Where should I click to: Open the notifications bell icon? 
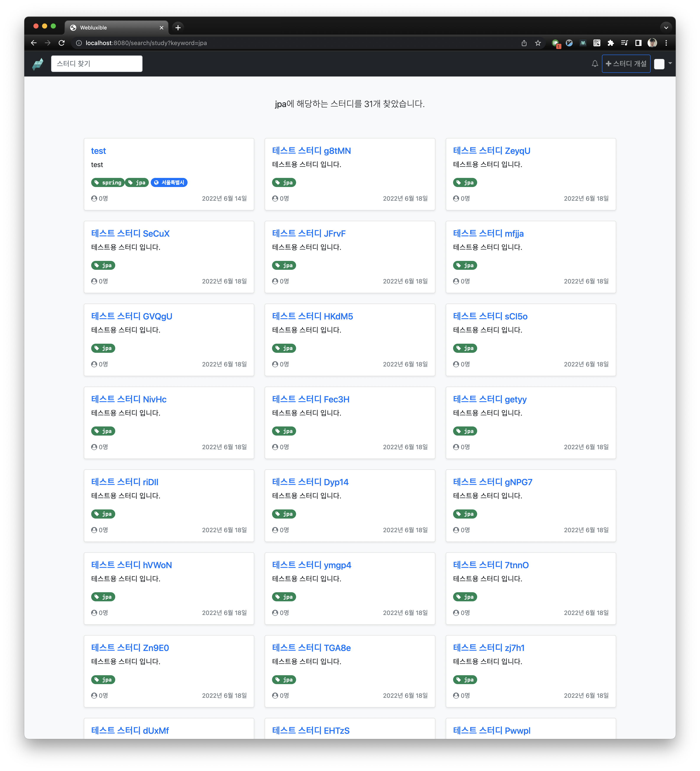pyautogui.click(x=595, y=64)
